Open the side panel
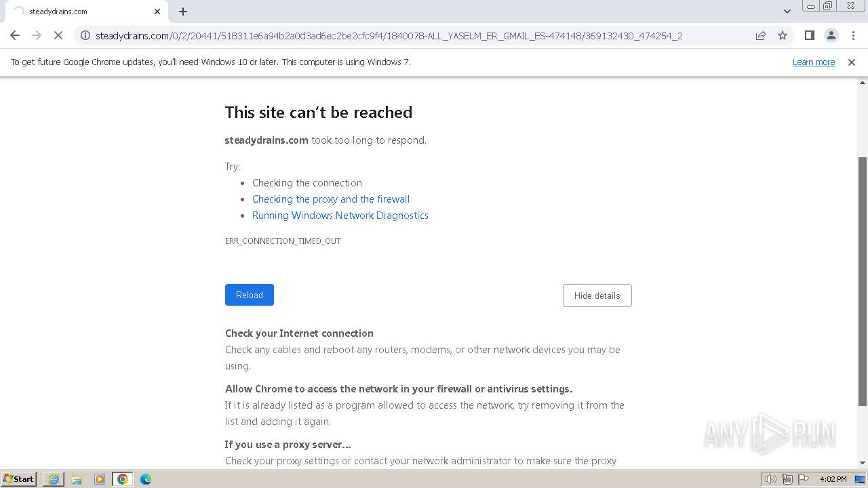This screenshot has height=488, width=868. click(809, 35)
